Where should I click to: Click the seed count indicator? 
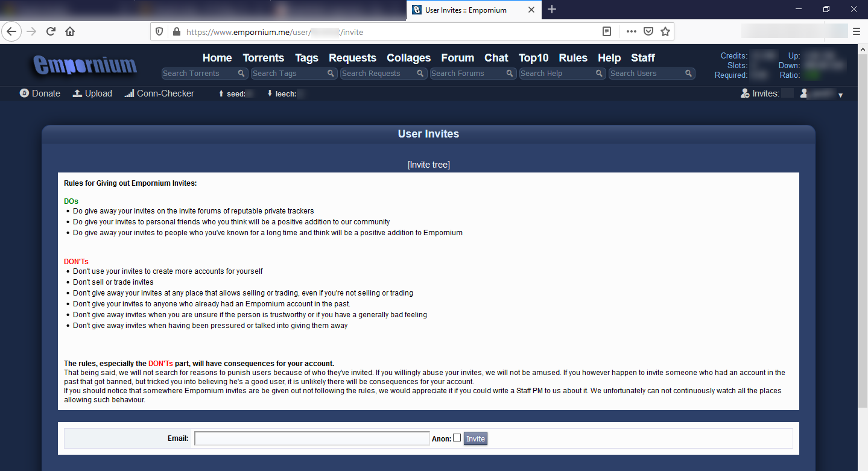235,93
